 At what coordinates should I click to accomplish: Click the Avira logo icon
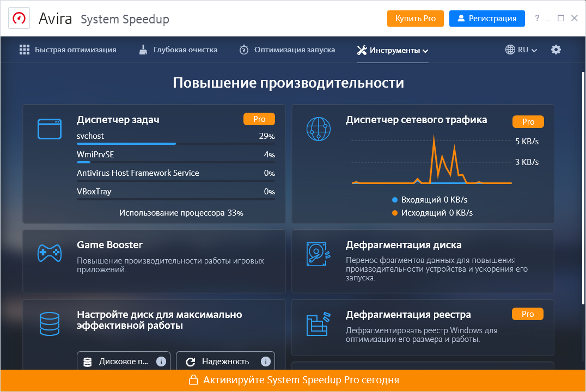(19, 18)
